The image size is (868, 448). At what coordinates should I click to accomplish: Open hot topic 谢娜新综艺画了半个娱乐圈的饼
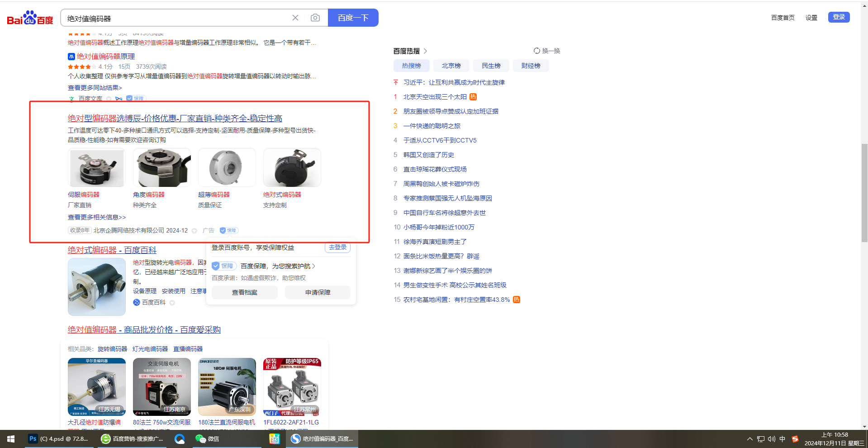[448, 271]
